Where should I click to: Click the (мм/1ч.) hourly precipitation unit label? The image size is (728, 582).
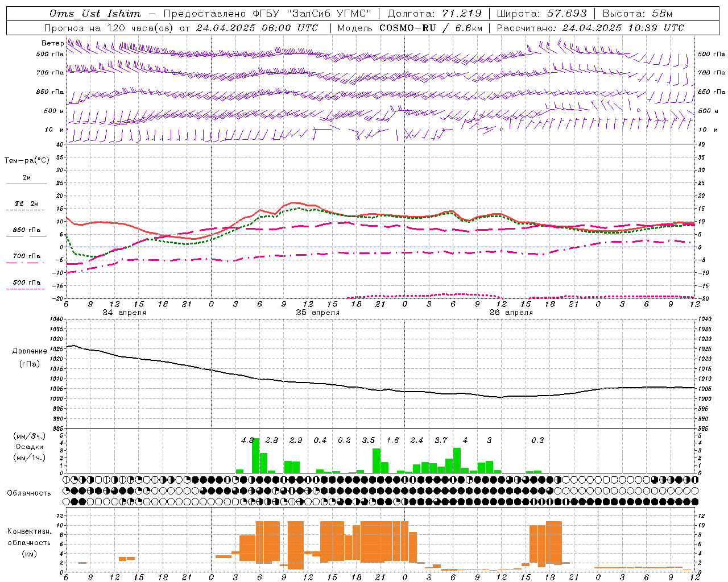coord(30,458)
